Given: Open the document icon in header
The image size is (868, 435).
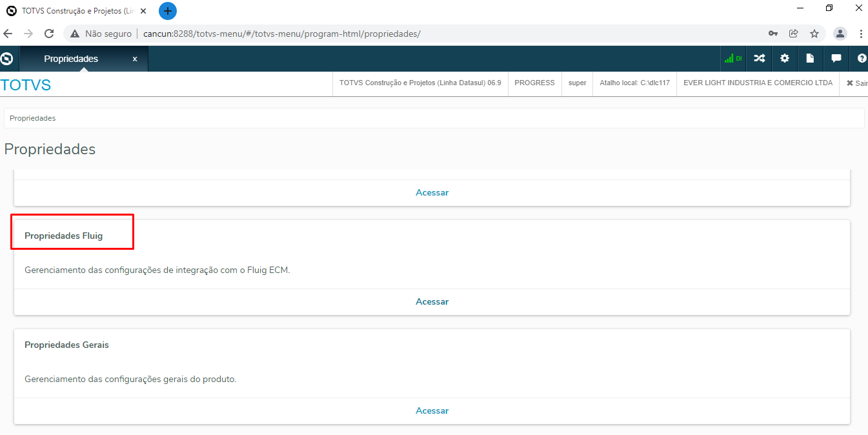Looking at the screenshot, I should (811, 59).
